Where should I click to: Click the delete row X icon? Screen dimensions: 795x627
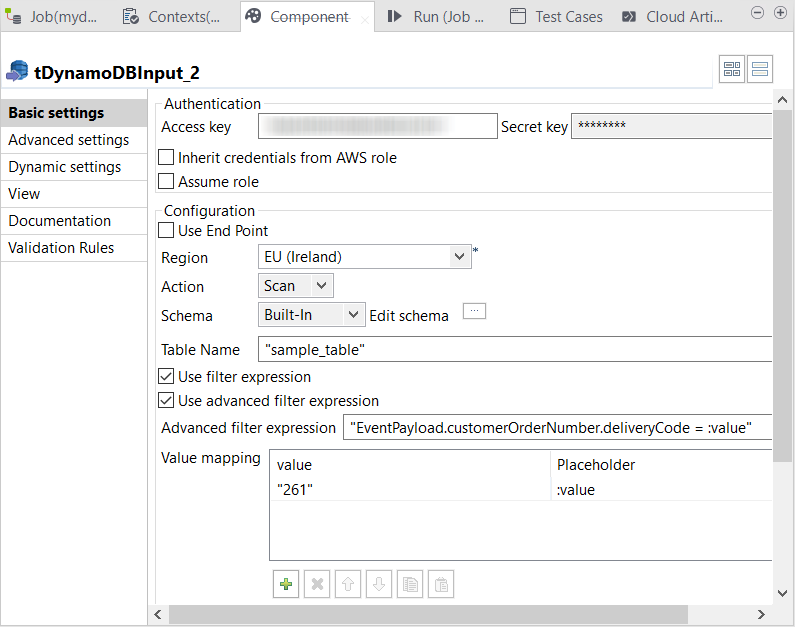[317, 584]
